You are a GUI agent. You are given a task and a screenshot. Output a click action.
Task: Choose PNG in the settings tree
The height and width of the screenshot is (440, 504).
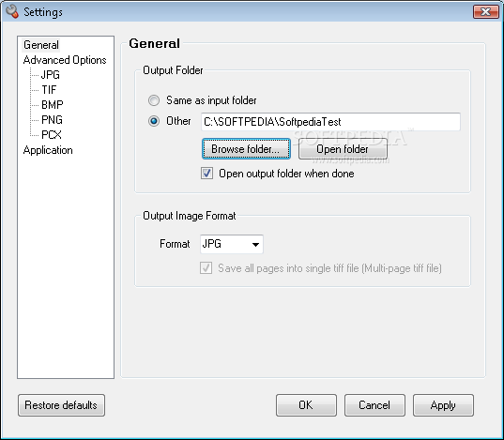(52, 119)
